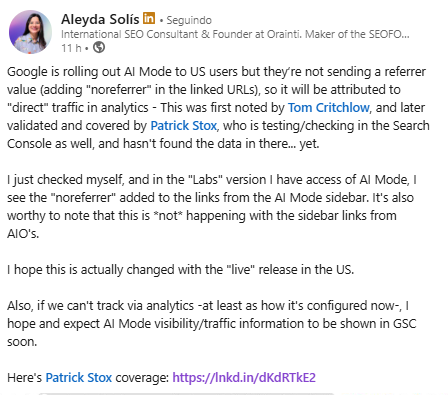Click the paragraph starting 'Also, if we can't track'
The width and height of the screenshot is (448, 395).
click(x=212, y=324)
